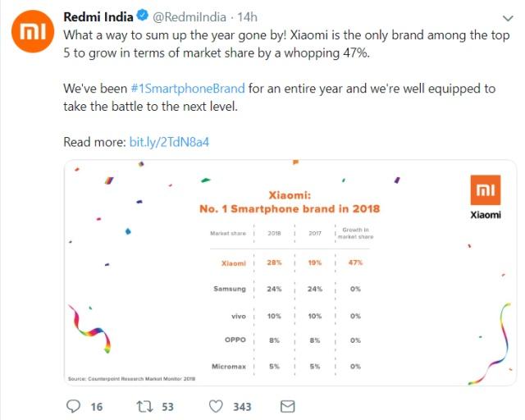Viewport: 525px width, 420px height.
Task: Click the 14h tweet timestamp
Action: (x=248, y=17)
